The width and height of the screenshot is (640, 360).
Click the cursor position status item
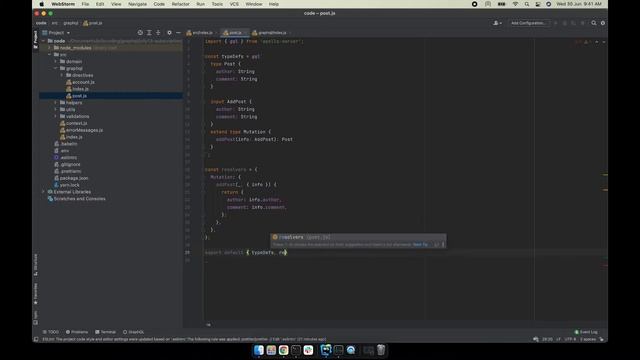547,339
